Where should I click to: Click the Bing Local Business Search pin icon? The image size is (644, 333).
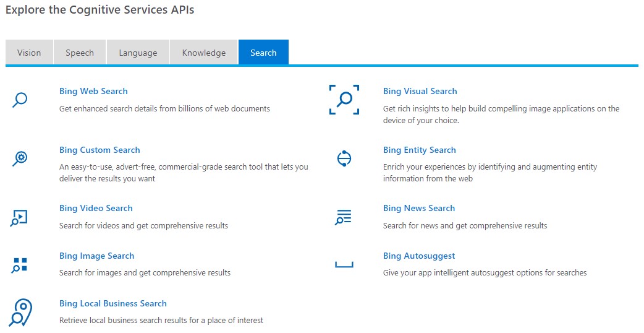pyautogui.click(x=20, y=312)
